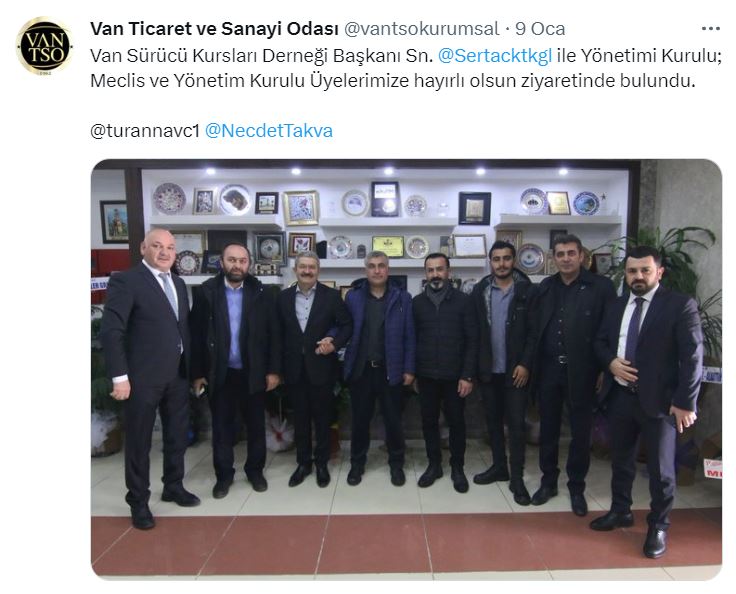Click the @turannavc1 mention text

pos(145,131)
